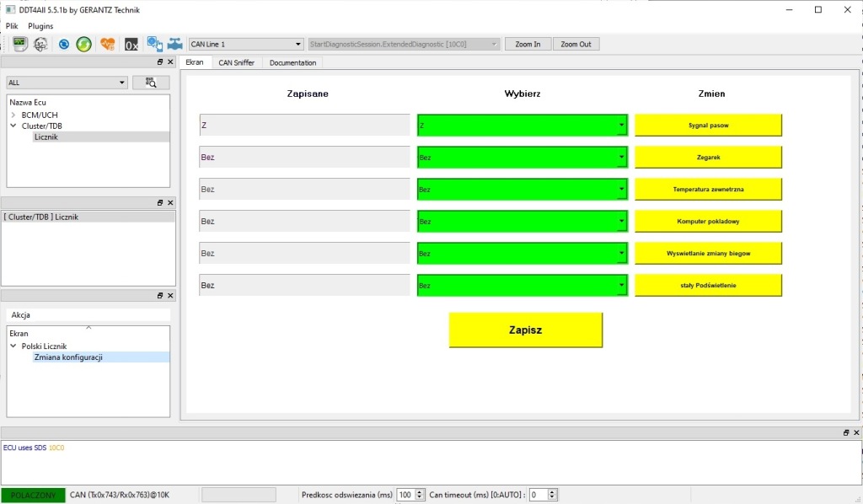Screen dimensions: 863x504
Task: Expand the BCM/UCH tree node
Action: (13, 115)
